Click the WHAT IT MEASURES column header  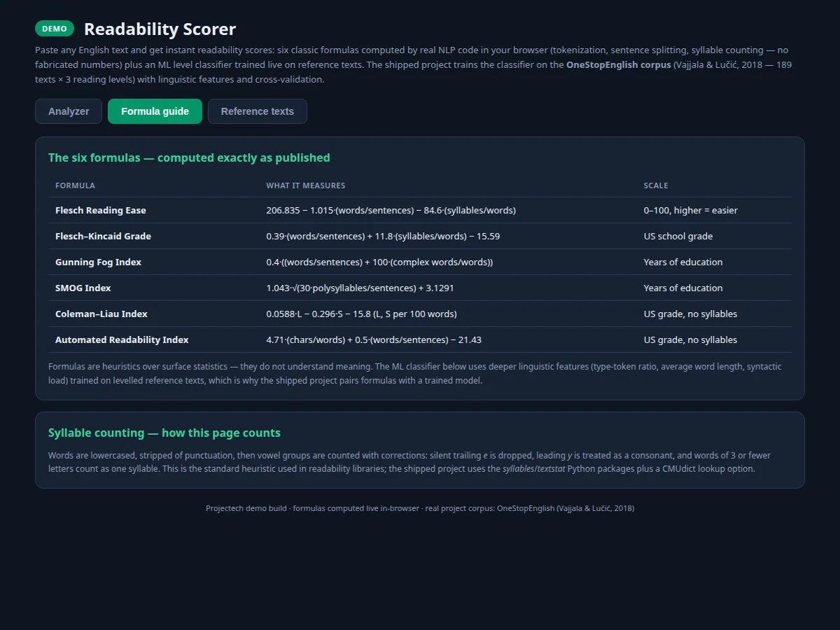[305, 185]
